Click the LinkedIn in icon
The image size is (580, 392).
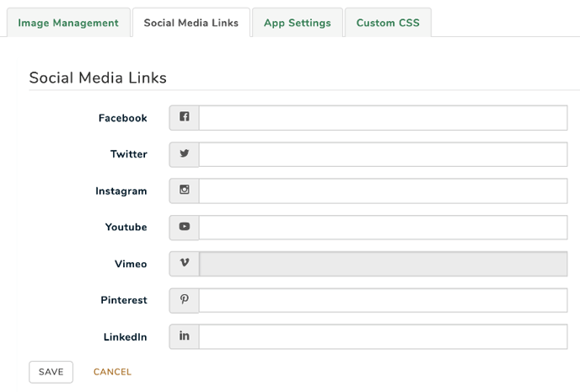[185, 336]
